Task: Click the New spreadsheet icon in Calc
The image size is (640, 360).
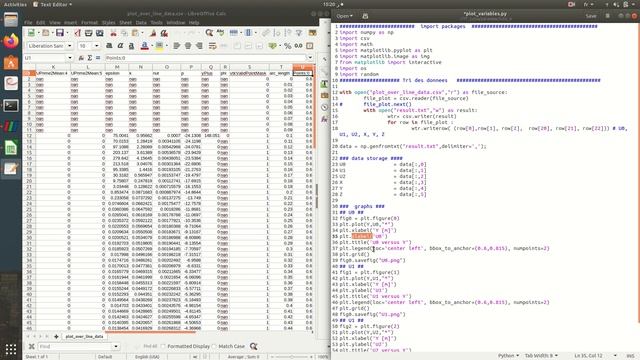Action: (31, 33)
